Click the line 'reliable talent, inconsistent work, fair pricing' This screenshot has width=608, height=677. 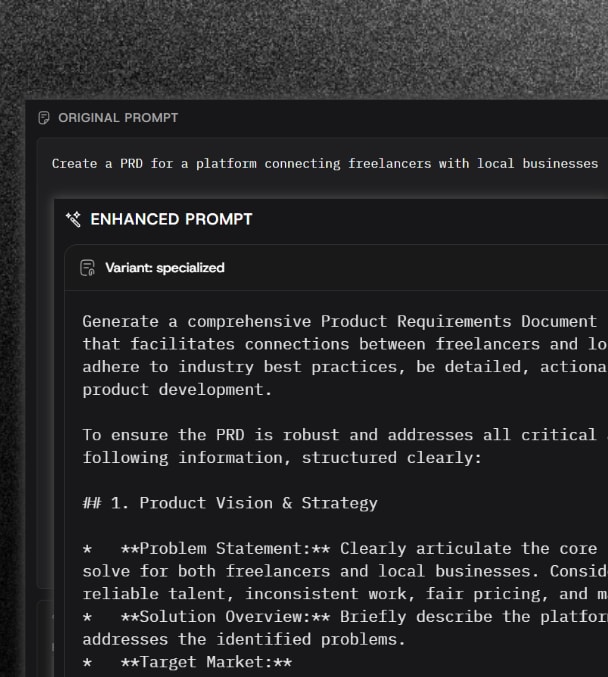click(x=345, y=594)
